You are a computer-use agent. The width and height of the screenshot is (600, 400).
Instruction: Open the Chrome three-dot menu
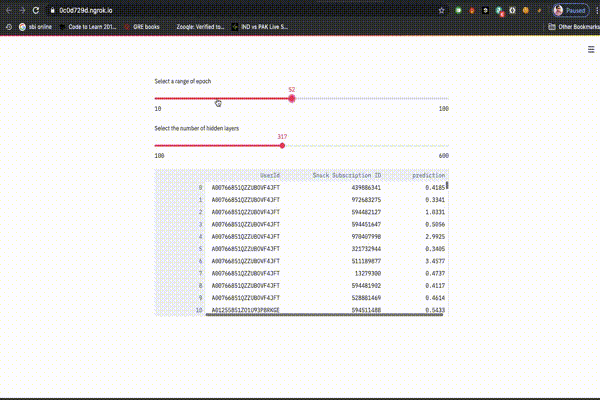pos(594,9)
